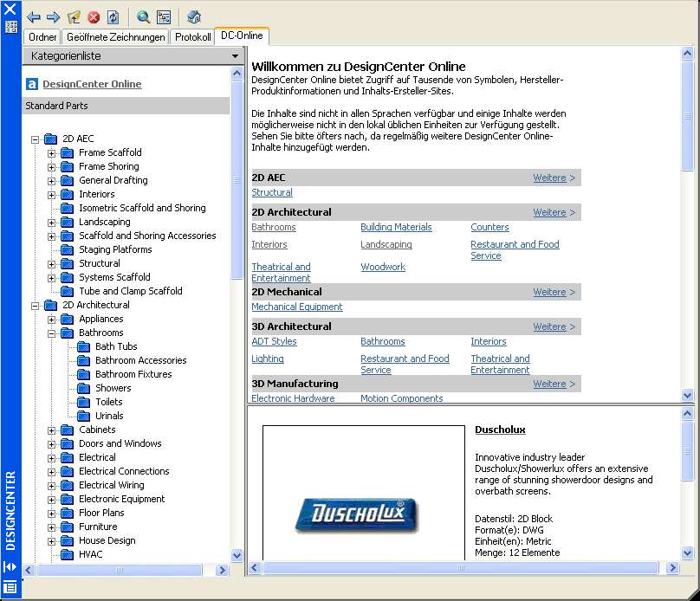Viewport: 700px width, 601px height.
Task: Expand the Furniture node
Action: (x=52, y=527)
